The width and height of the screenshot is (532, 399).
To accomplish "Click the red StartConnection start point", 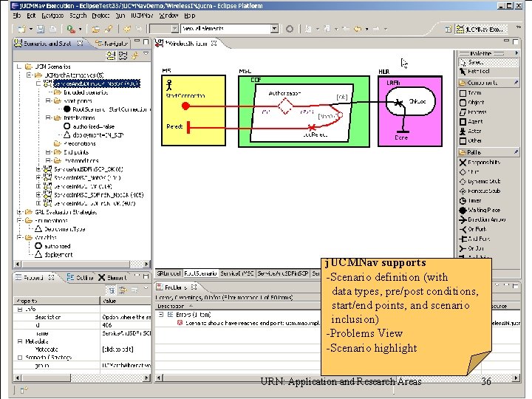I will click(185, 106).
